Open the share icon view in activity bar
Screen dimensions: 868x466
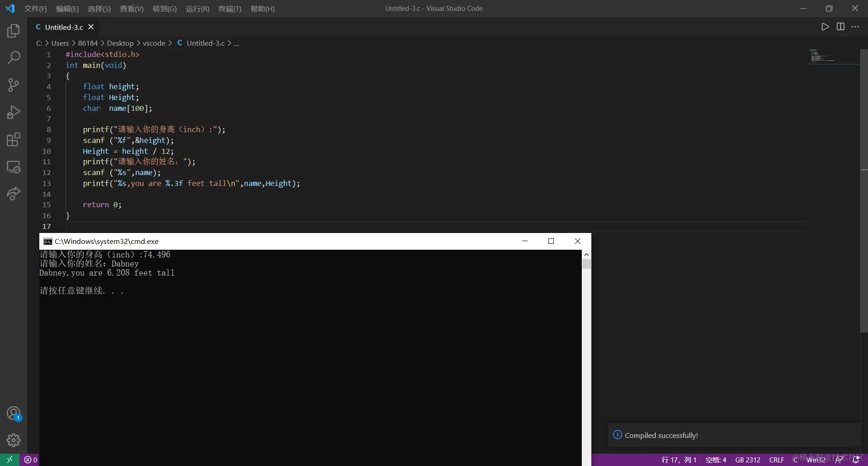point(14,194)
